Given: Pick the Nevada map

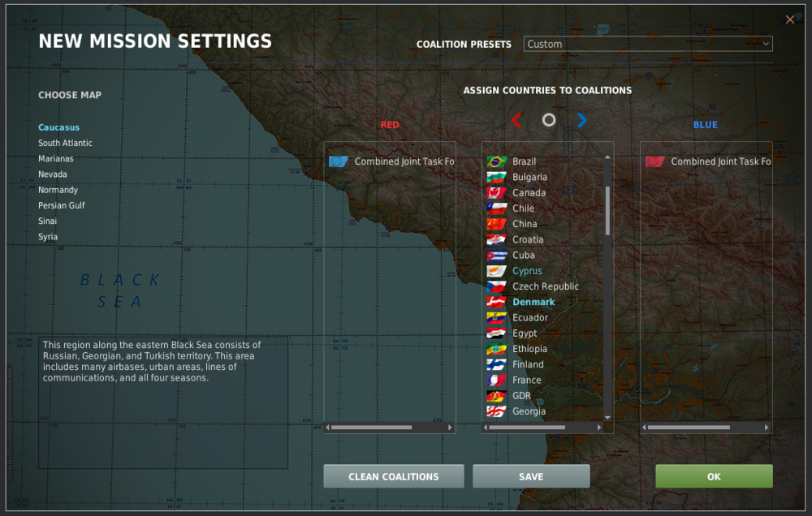Looking at the screenshot, I should [52, 174].
